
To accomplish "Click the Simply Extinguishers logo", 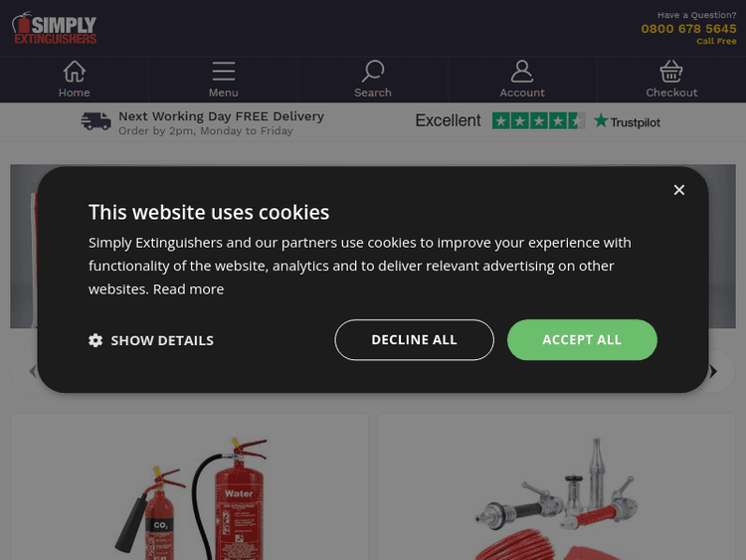I will click(55, 29).
